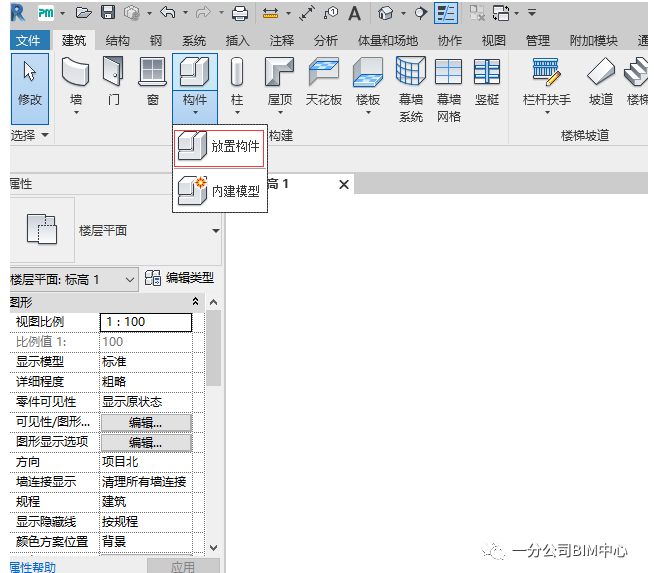The height and width of the screenshot is (573, 654).
Task: Collapse the 图形 properties section
Action: pos(196,301)
